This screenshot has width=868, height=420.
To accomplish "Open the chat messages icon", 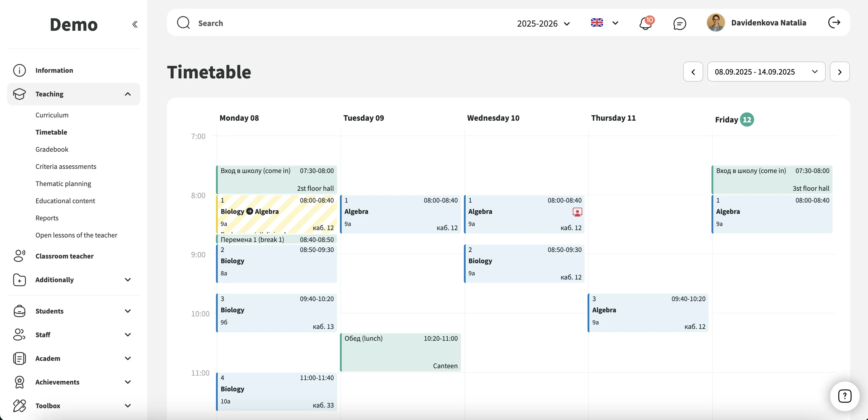I will [x=679, y=24].
